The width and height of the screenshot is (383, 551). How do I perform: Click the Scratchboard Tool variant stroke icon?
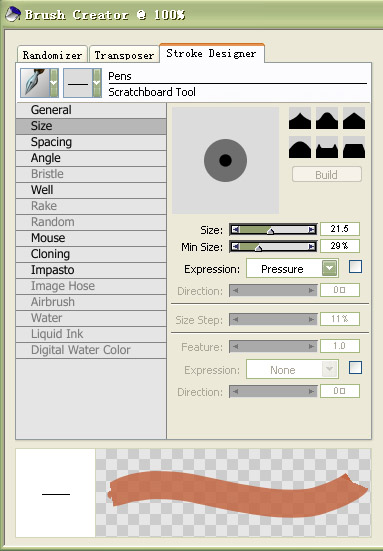78,83
